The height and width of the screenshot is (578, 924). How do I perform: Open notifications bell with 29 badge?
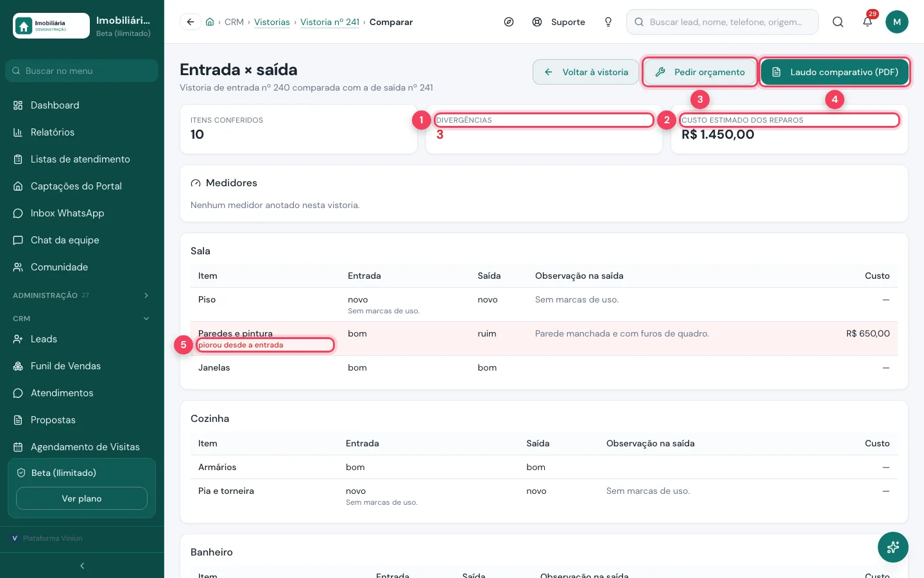(x=868, y=22)
